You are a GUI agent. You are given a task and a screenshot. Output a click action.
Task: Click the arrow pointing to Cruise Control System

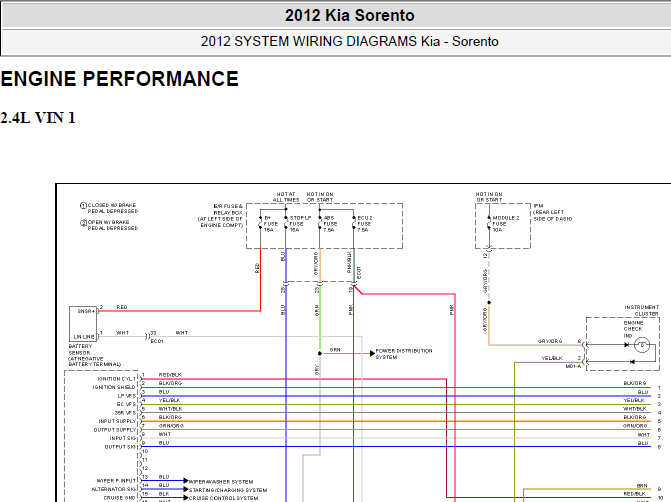186,498
